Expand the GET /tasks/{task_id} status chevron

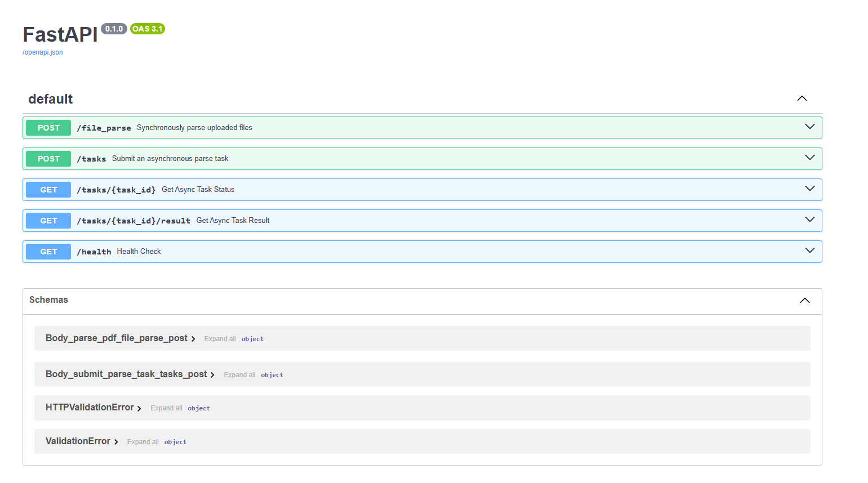point(810,189)
